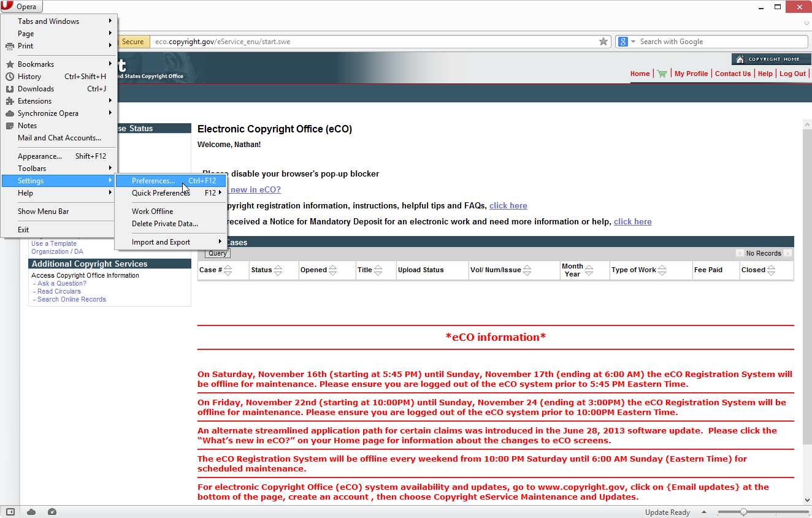Sort Status column icon
This screenshot has width=812, height=518.
click(278, 270)
